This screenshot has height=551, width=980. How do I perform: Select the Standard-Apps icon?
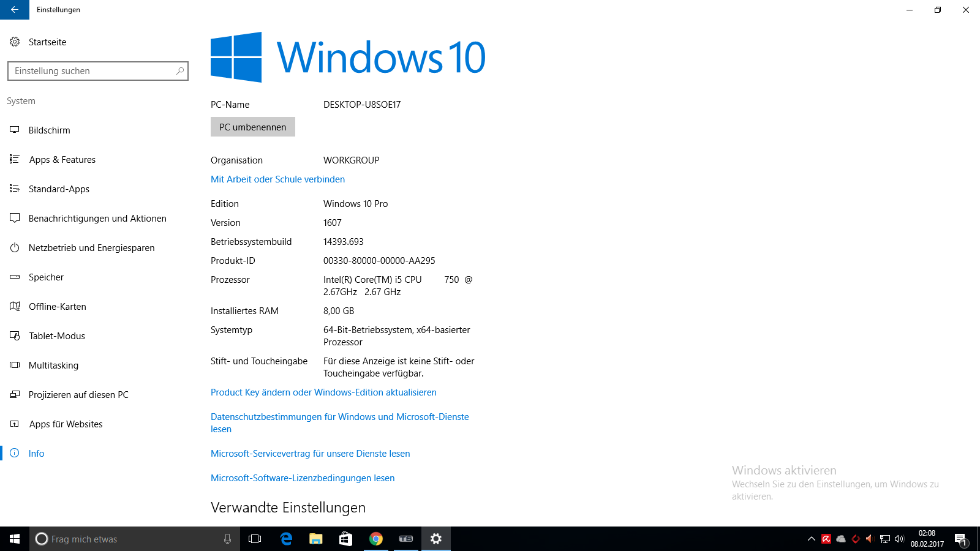coord(15,189)
